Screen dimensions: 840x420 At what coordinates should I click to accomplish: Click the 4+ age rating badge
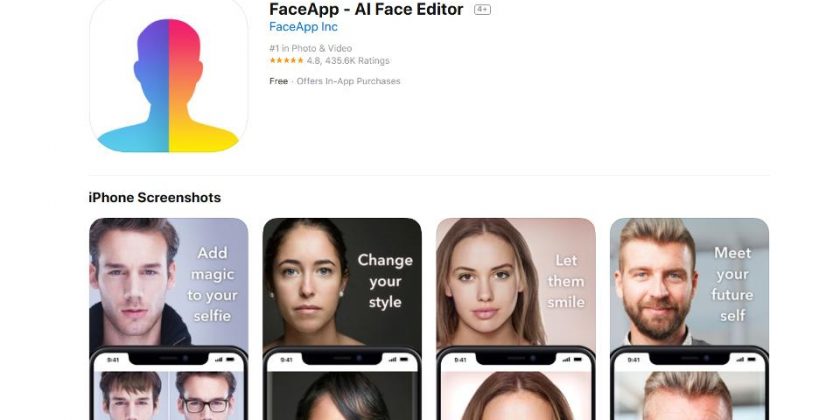tap(482, 10)
